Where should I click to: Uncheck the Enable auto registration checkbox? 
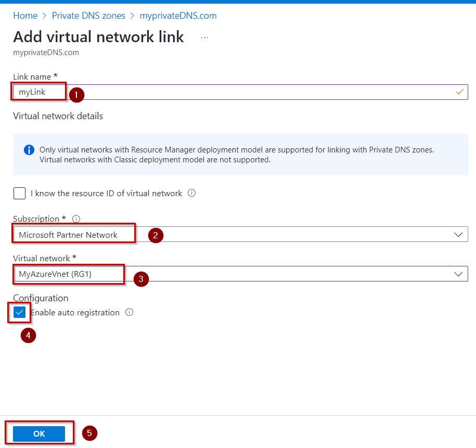(19, 313)
